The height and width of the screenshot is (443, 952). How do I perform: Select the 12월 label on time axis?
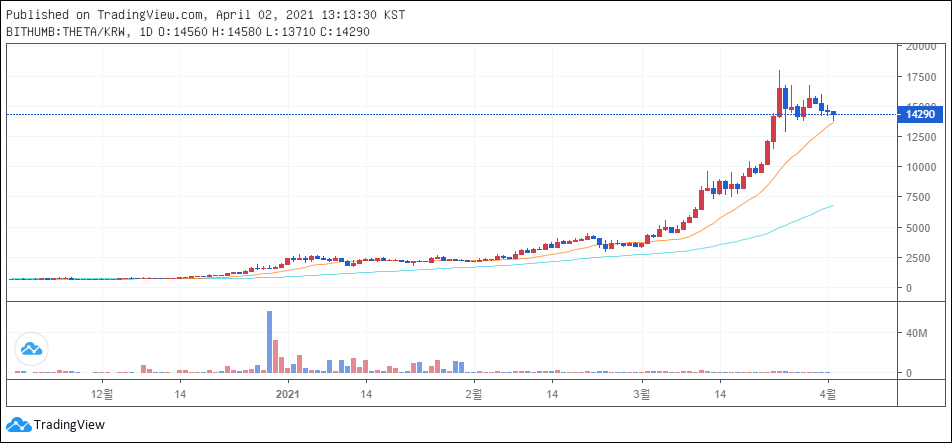(x=102, y=395)
